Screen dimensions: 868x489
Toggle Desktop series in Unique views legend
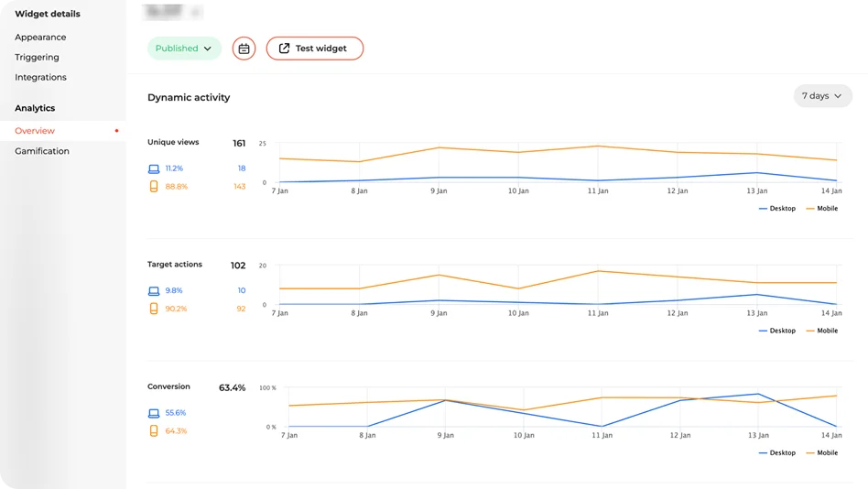[777, 209]
